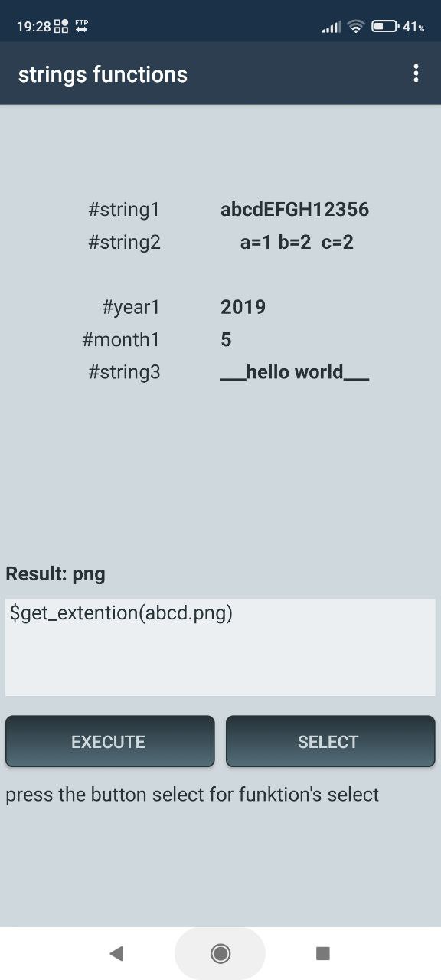Tap the Android back navigation icon
Viewport: 441px width, 980px height.
click(x=116, y=953)
